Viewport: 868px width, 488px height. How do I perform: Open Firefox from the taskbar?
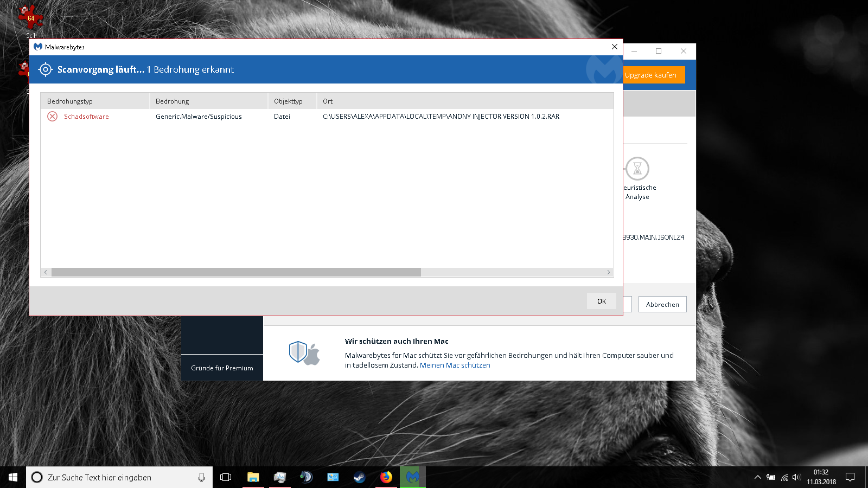coord(386,477)
